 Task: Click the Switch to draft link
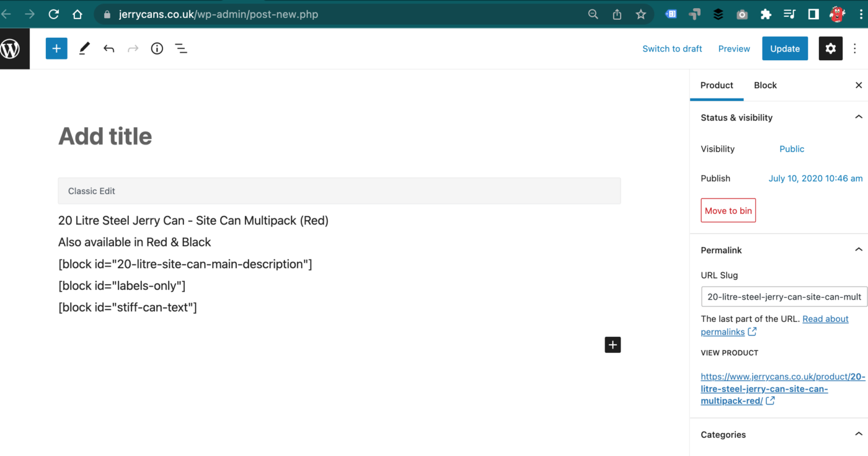672,48
